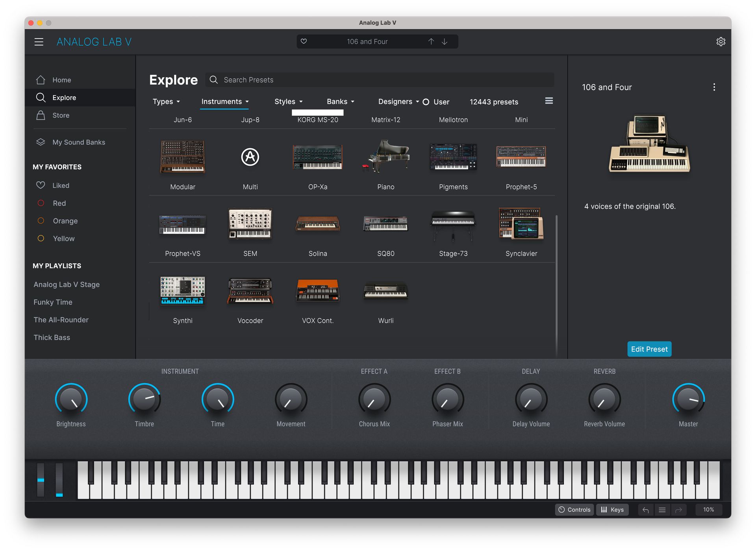The width and height of the screenshot is (756, 551).
Task: Show Liked favorites
Action: [x=80, y=185]
